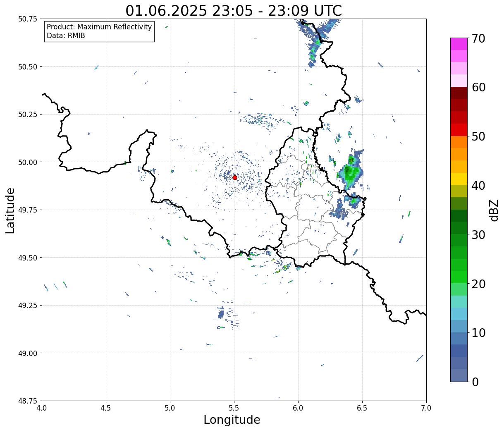The image size is (504, 430).
Task: Click the latitude tick label "50.50"
Action: pos(27,67)
